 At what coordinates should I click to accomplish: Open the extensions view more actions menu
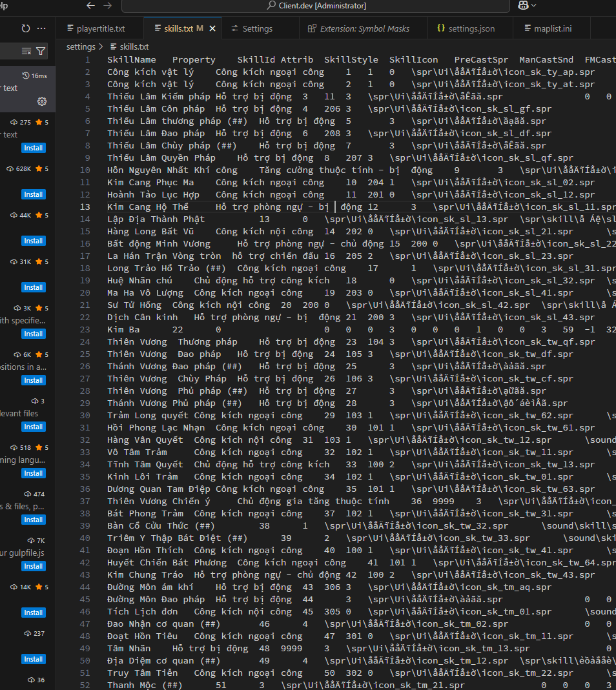pyautogui.click(x=41, y=28)
